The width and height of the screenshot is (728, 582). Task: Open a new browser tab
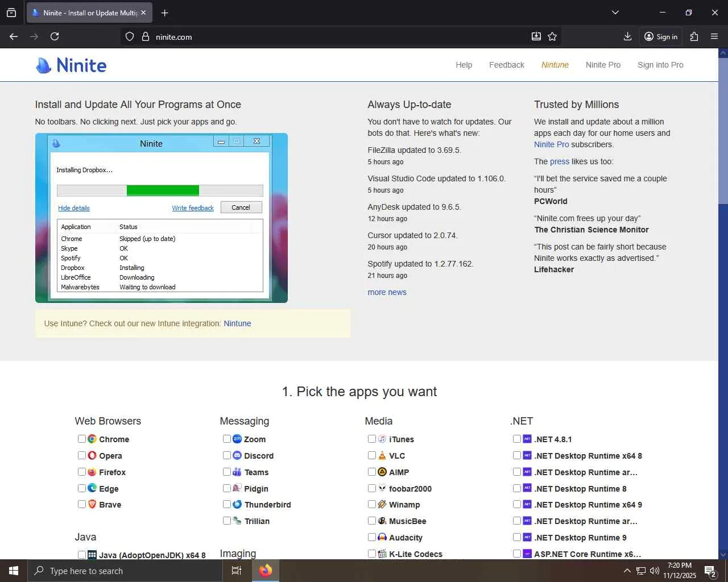(164, 13)
